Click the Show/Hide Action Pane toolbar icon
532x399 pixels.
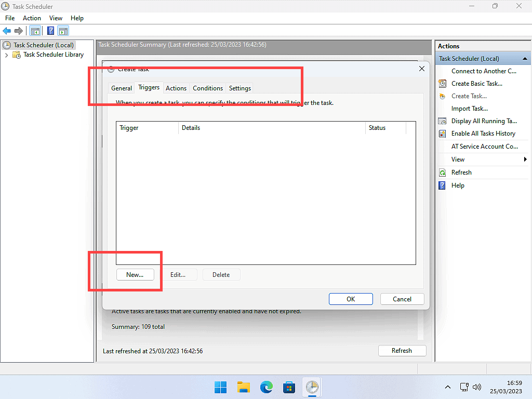63,31
